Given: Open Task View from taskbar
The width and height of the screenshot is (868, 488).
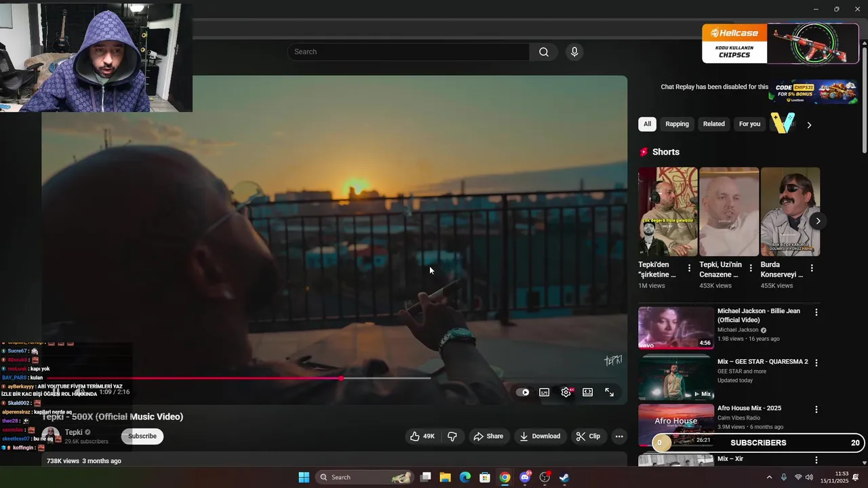Looking at the screenshot, I should 426,477.
